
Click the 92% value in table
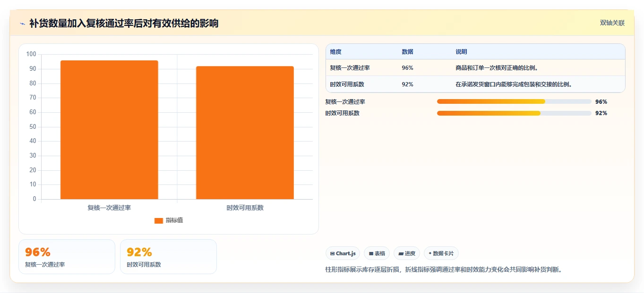(408, 84)
